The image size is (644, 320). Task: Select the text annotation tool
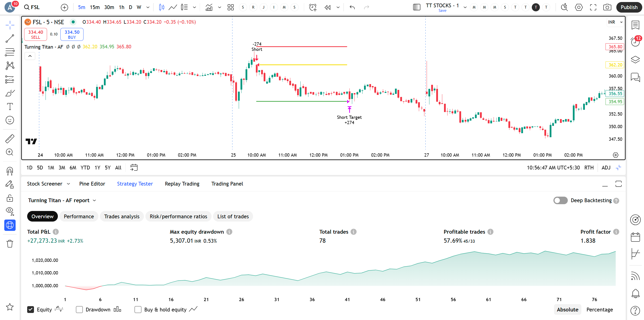[10, 106]
